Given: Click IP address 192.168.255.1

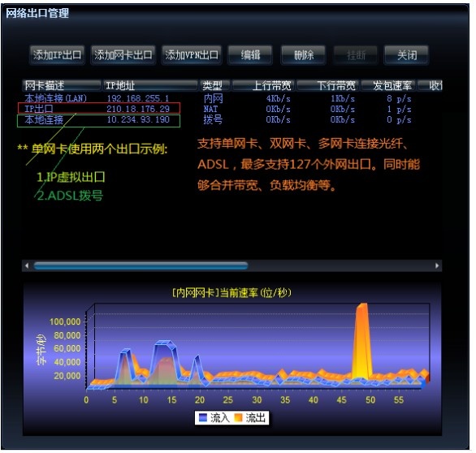Looking at the screenshot, I should [138, 98].
